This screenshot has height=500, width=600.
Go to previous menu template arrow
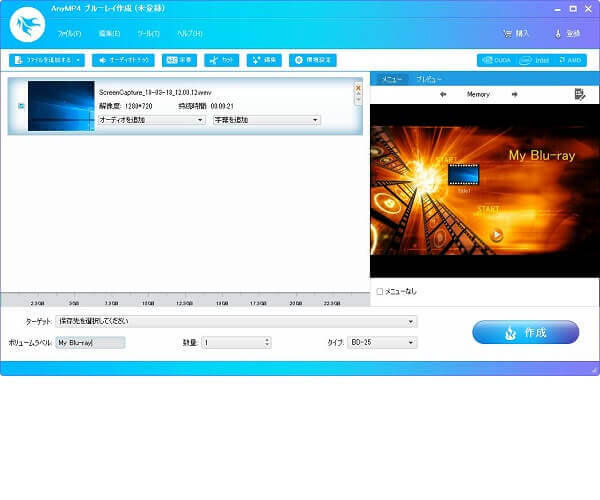(443, 94)
